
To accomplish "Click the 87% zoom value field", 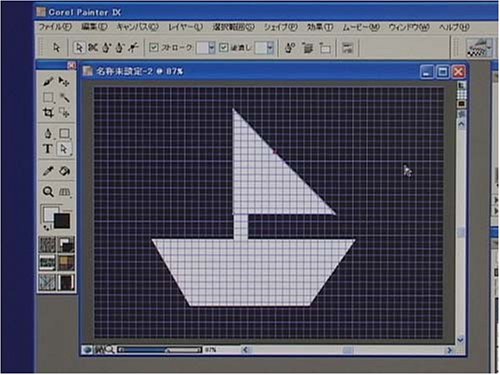I will point(210,350).
